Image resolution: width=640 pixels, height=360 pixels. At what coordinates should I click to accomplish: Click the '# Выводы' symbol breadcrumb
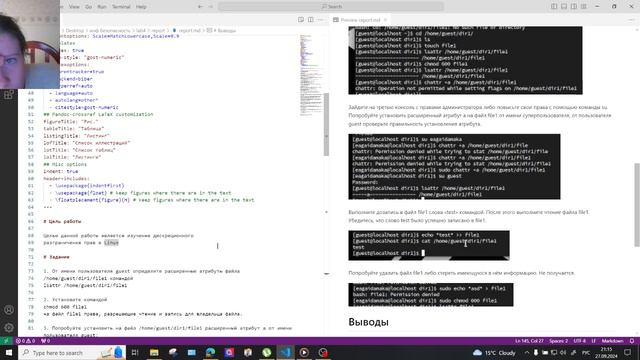point(222,31)
